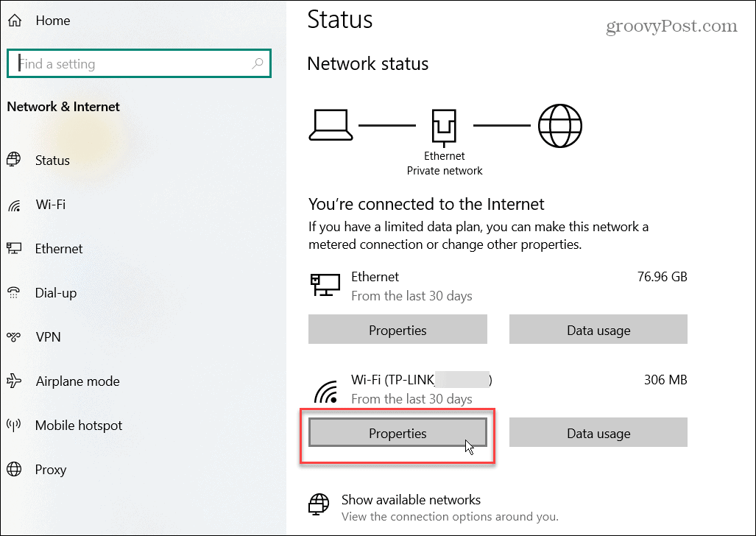Image resolution: width=756 pixels, height=536 pixels.
Task: Open Properties for the Wi-Fi connection
Action: [x=398, y=433]
